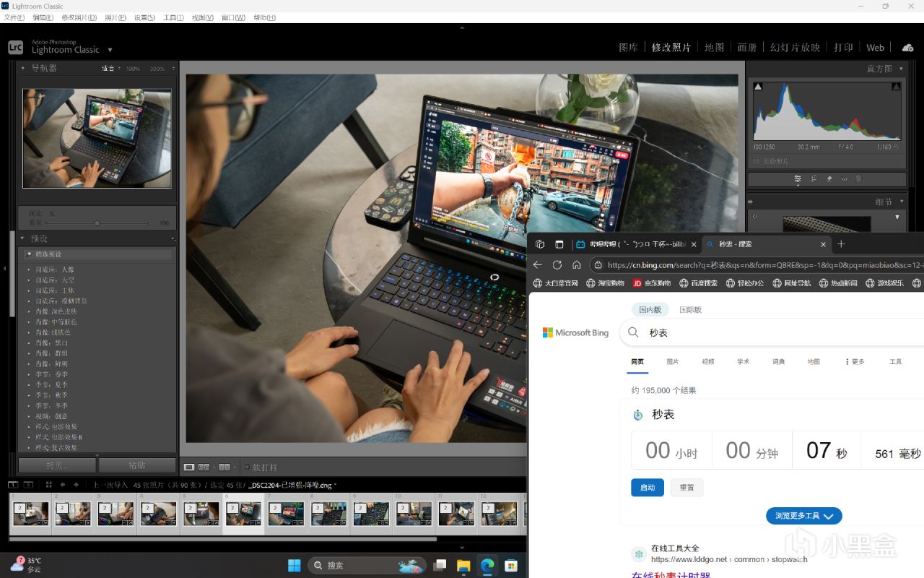Toggle the original photo checkbox under histogram
This screenshot has width=924, height=578.
point(757,161)
